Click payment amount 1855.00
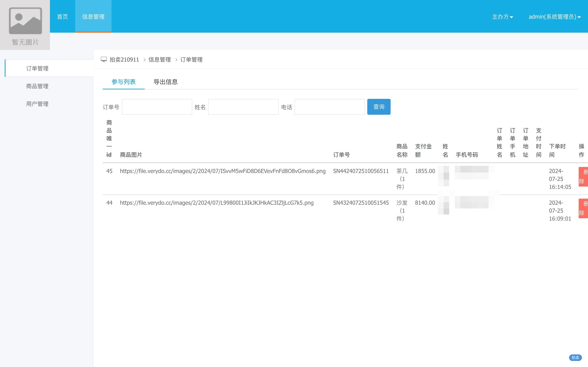 (x=425, y=171)
